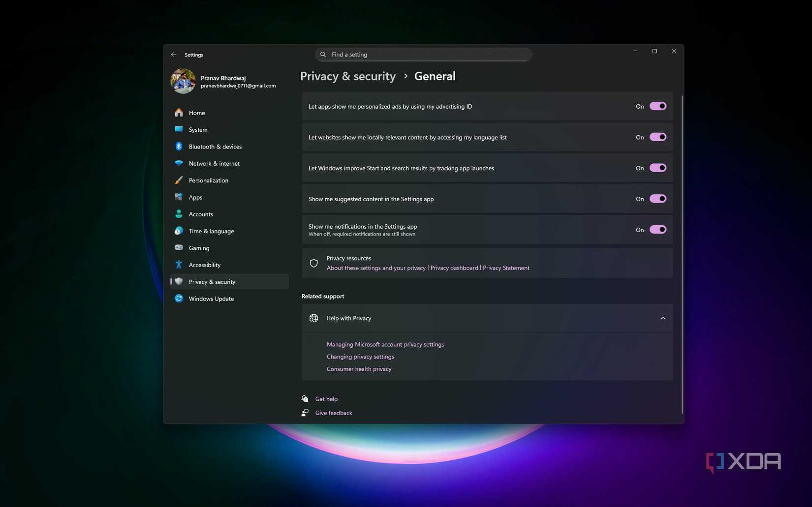812x507 pixels.
Task: Click Privacy & security breadcrumb
Action: coord(348,76)
